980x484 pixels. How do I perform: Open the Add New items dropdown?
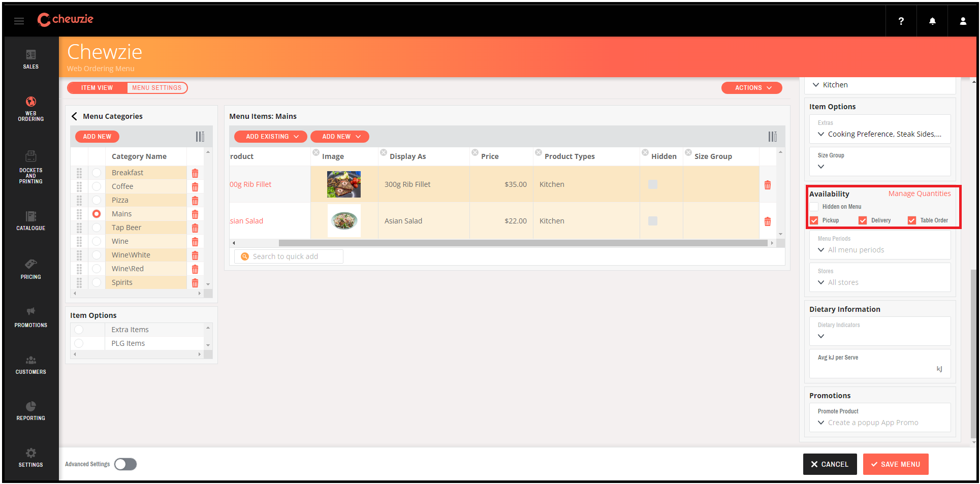340,137
